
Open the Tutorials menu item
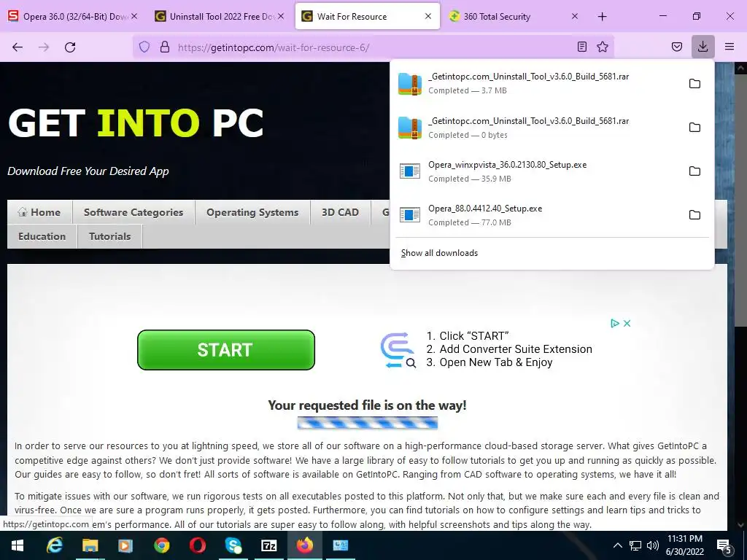click(110, 237)
